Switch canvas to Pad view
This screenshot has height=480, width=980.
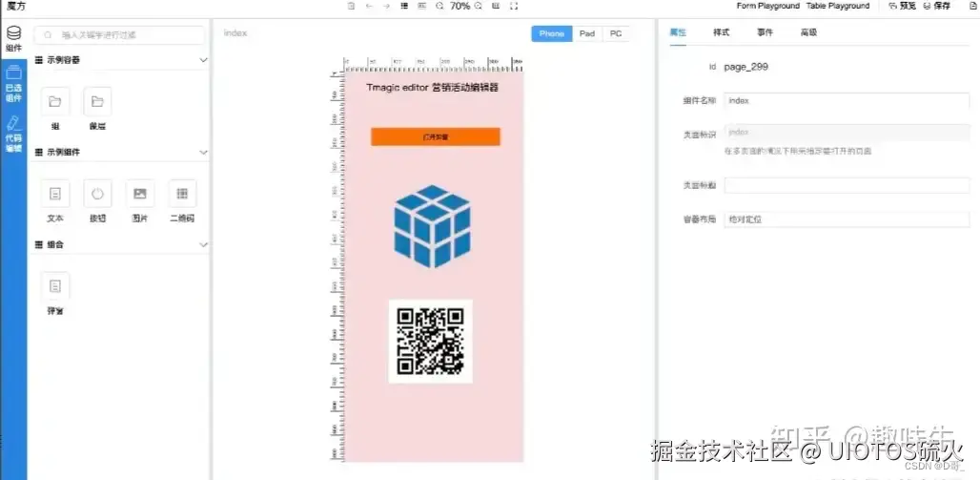tap(587, 33)
